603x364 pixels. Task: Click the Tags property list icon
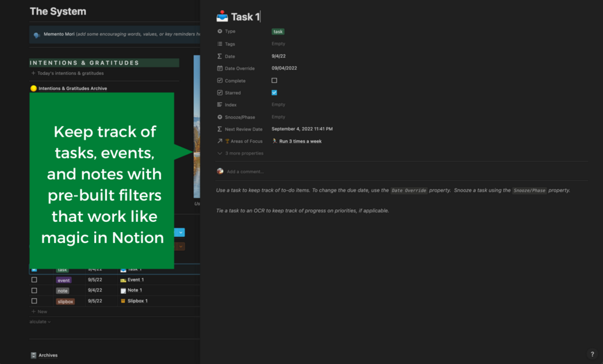tap(220, 44)
